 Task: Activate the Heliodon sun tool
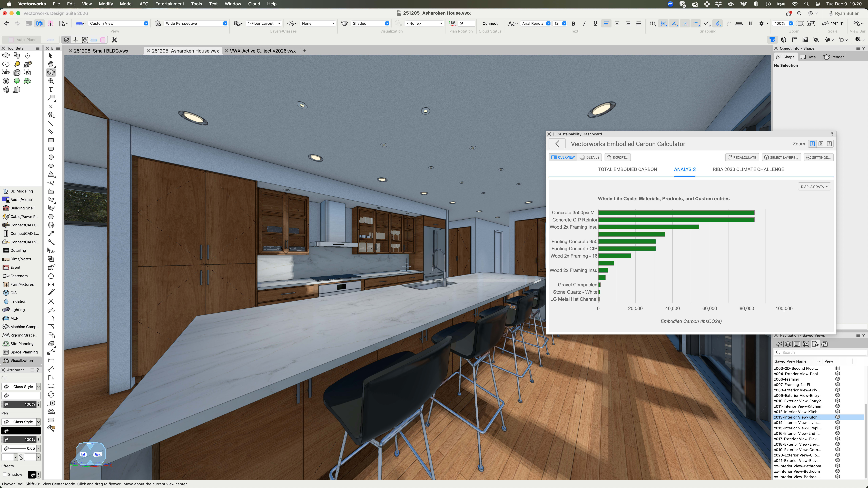(x=28, y=64)
